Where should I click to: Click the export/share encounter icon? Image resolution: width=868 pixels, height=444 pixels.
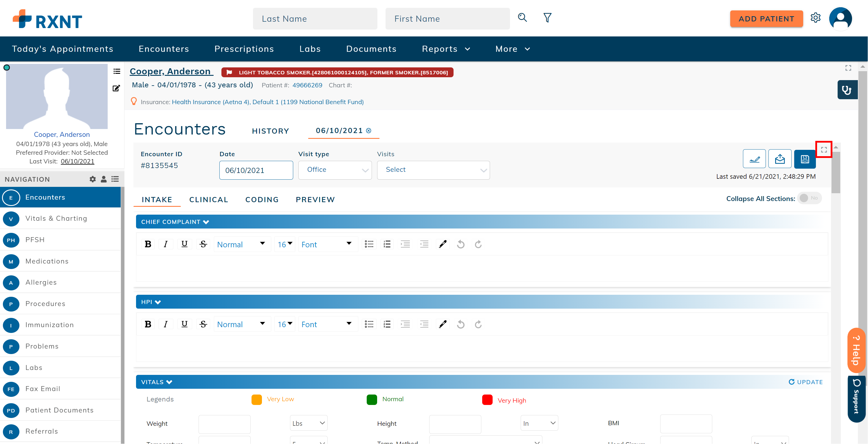point(780,159)
